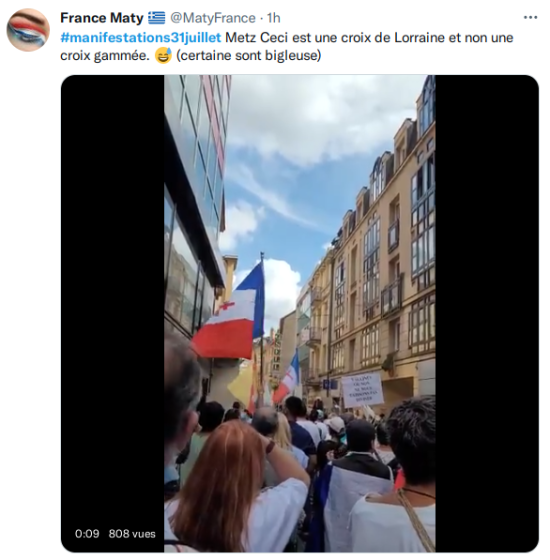Open the #manifestations31juillet hashtag
550x560 pixels.
[141, 38]
